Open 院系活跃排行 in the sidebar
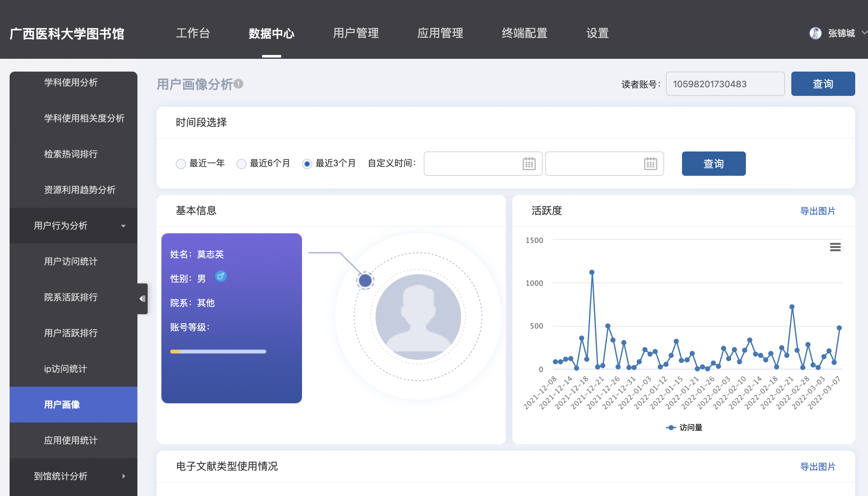The image size is (868, 496). click(71, 297)
